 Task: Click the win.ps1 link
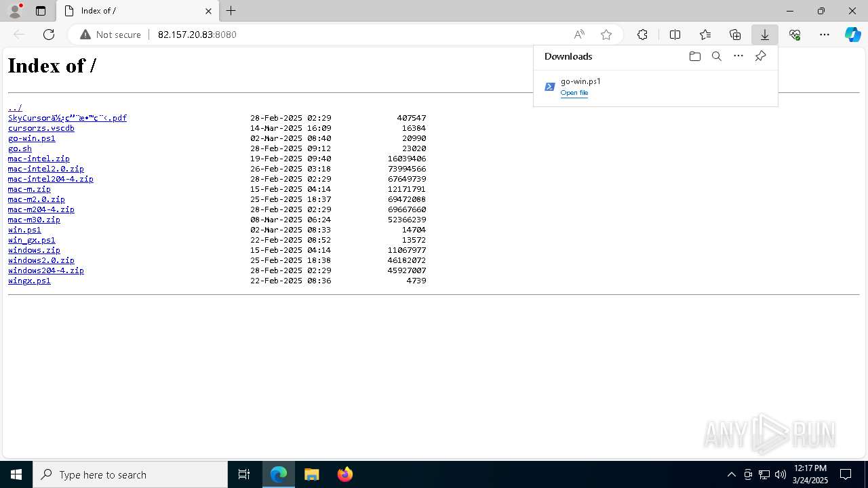[x=24, y=230]
